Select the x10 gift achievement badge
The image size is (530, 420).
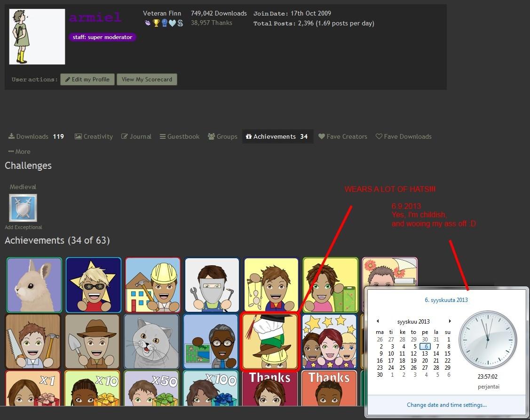[x=92, y=388]
